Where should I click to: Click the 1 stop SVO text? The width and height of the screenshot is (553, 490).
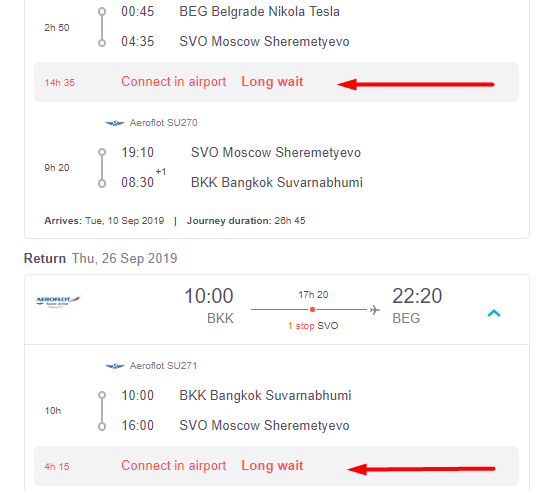313,326
